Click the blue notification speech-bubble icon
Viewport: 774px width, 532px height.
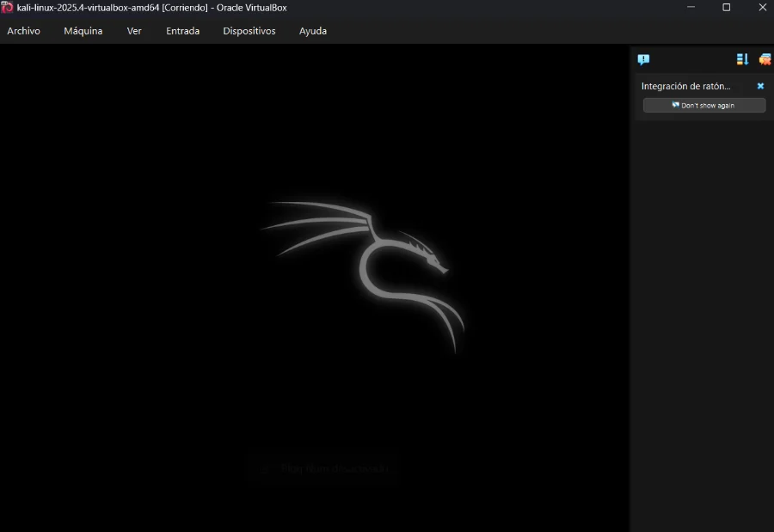(643, 59)
